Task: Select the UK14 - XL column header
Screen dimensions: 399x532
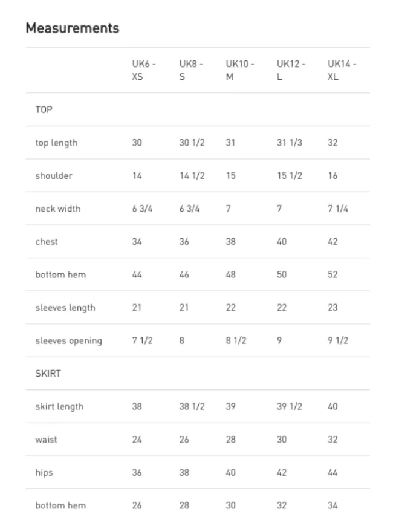Action: tap(342, 70)
